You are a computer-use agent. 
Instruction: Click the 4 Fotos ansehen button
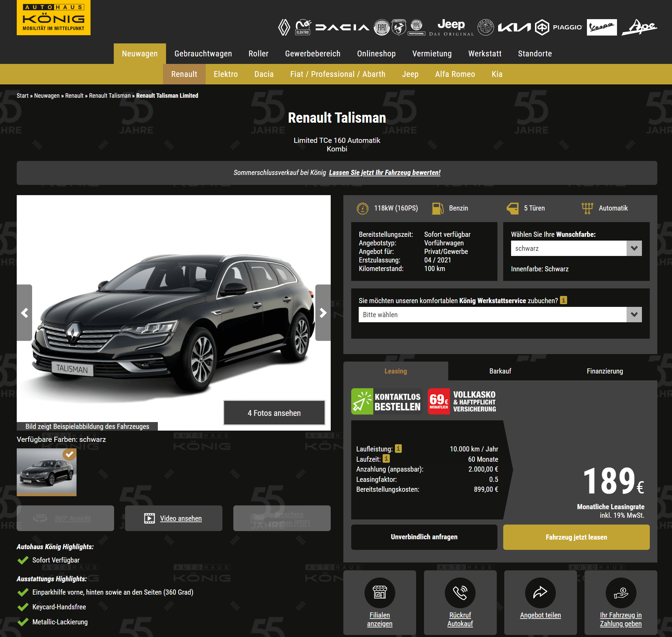pyautogui.click(x=274, y=413)
